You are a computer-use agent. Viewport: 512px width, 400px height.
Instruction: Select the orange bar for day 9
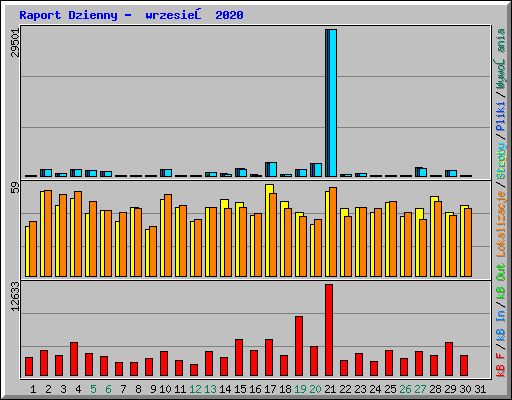[153, 251]
